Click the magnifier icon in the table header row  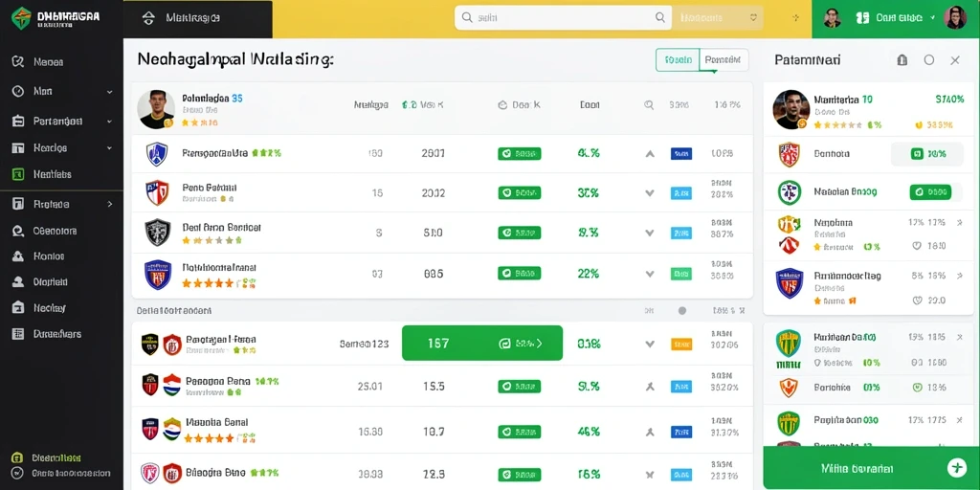(649, 105)
